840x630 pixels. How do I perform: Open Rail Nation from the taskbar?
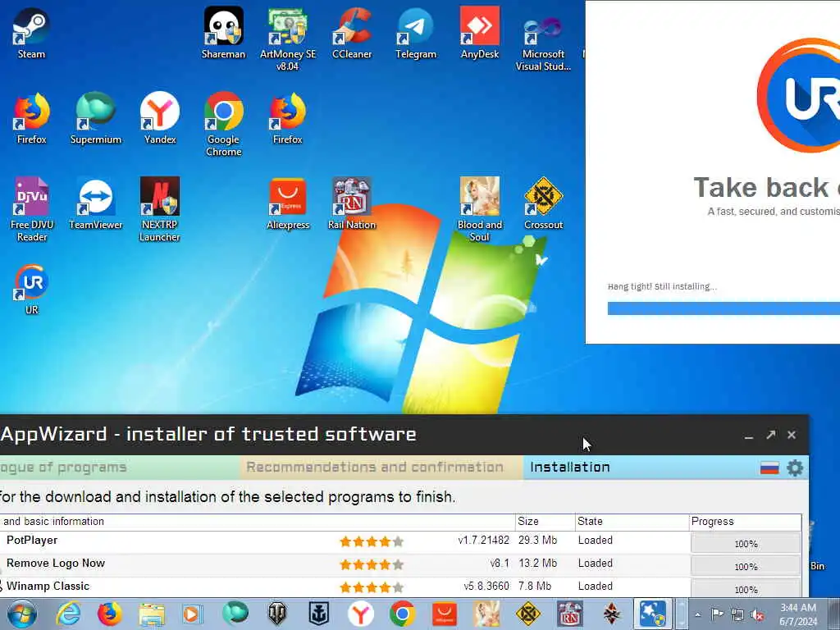click(569, 614)
